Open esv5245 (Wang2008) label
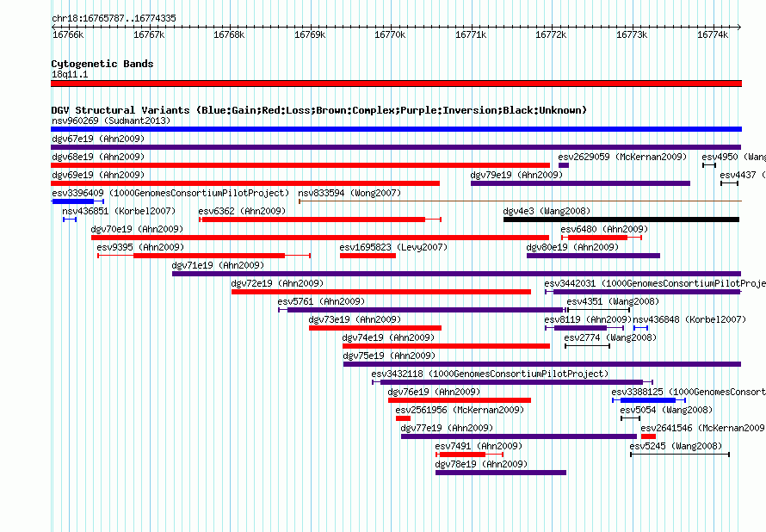766x532 pixels. [x=676, y=446]
